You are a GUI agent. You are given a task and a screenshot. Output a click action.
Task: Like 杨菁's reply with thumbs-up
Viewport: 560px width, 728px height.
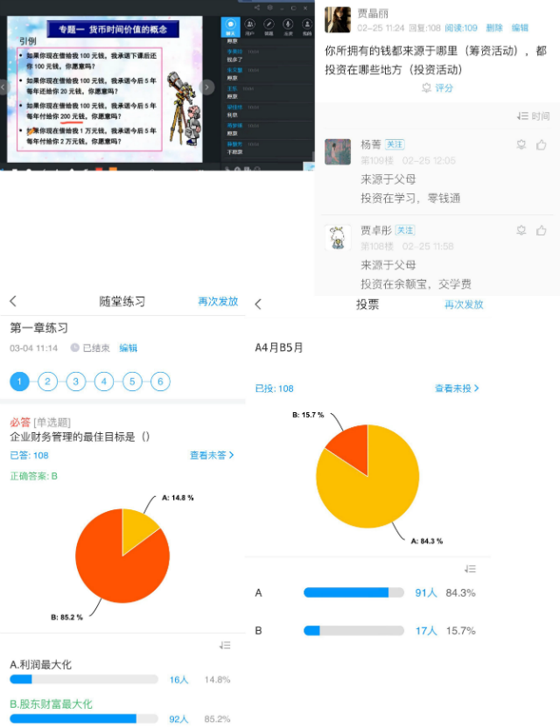542,145
